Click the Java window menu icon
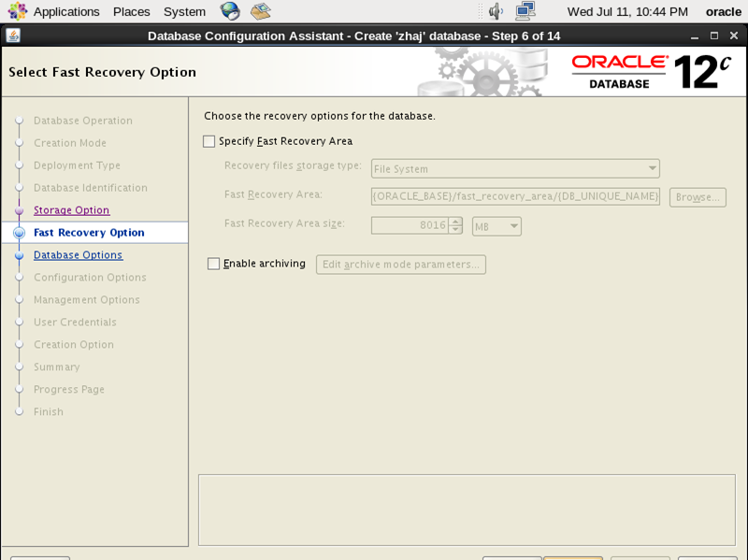The image size is (748, 560). tap(13, 36)
